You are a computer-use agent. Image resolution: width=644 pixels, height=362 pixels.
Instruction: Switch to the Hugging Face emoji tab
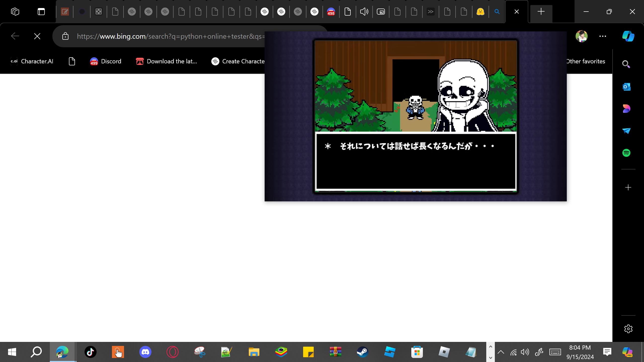point(480,12)
